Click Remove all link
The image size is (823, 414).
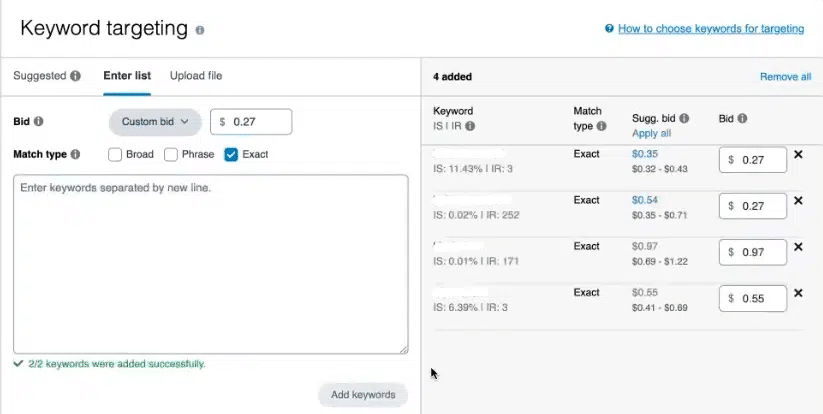coord(785,77)
